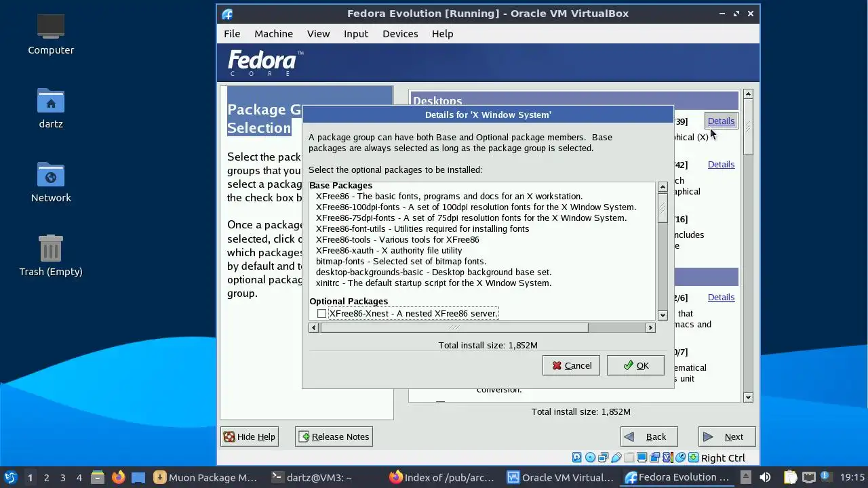Open the update notification tray icon
The image size is (868, 488).
click(826, 476)
